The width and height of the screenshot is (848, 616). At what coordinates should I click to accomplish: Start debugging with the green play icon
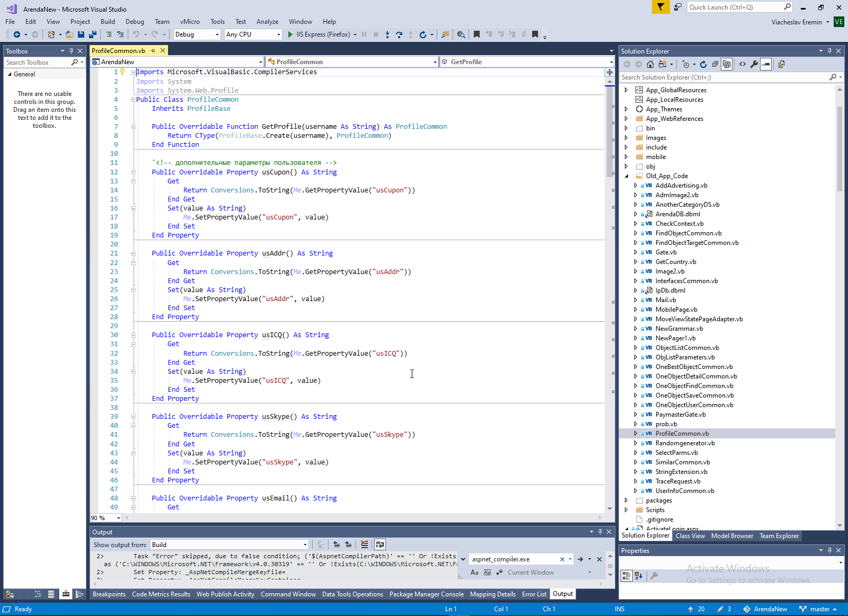[x=290, y=34]
